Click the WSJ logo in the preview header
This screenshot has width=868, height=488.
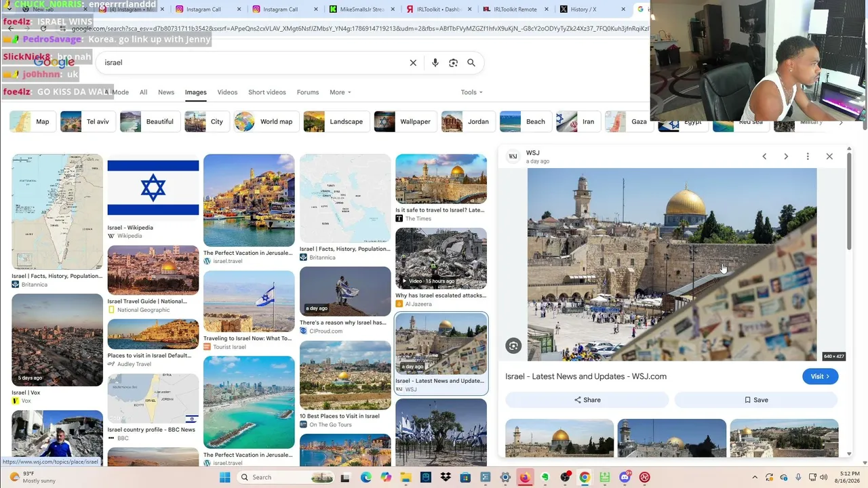coord(513,157)
